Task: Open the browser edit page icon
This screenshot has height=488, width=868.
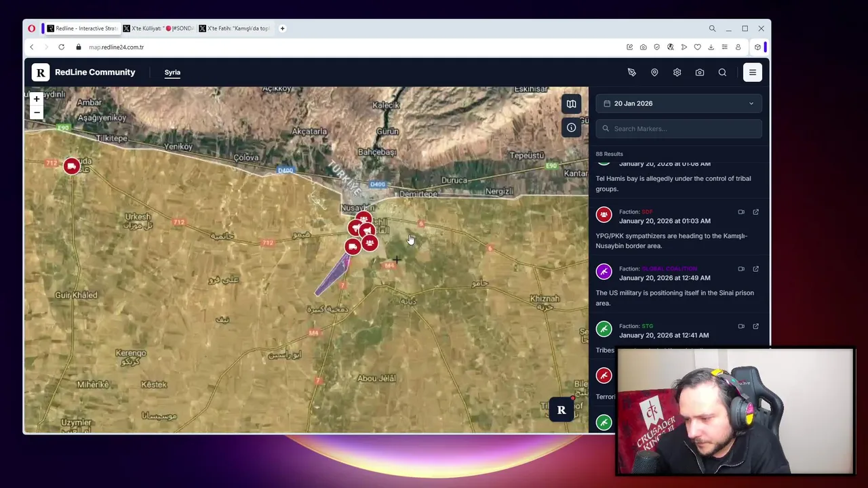Action: point(629,47)
